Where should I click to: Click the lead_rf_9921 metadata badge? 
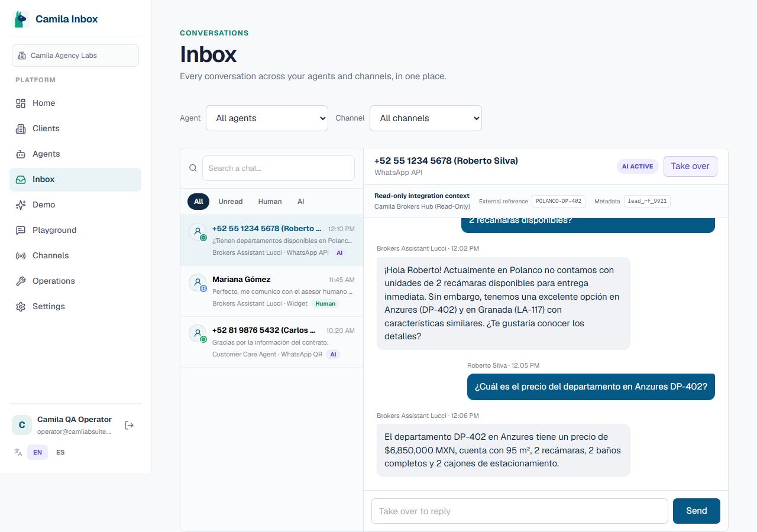click(647, 201)
